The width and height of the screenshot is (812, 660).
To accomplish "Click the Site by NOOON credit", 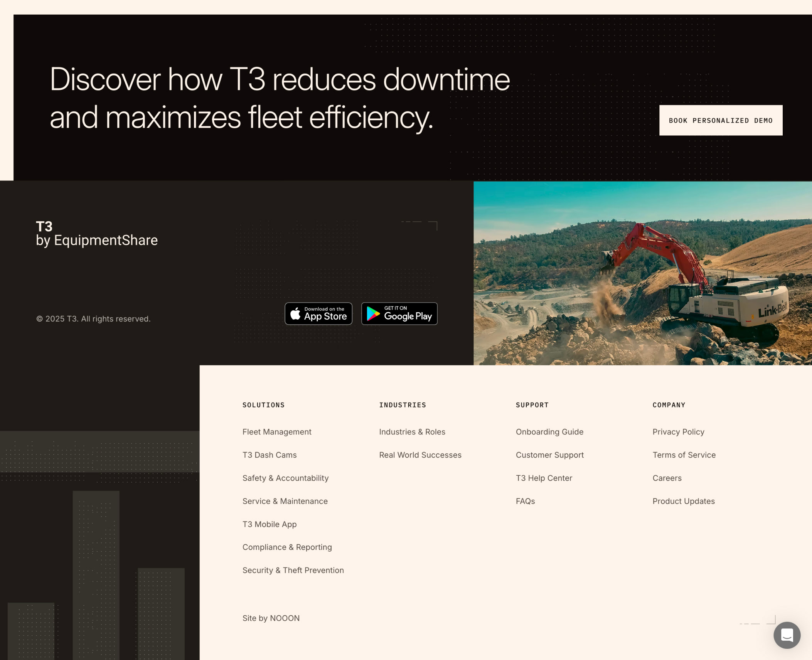I will (x=271, y=618).
